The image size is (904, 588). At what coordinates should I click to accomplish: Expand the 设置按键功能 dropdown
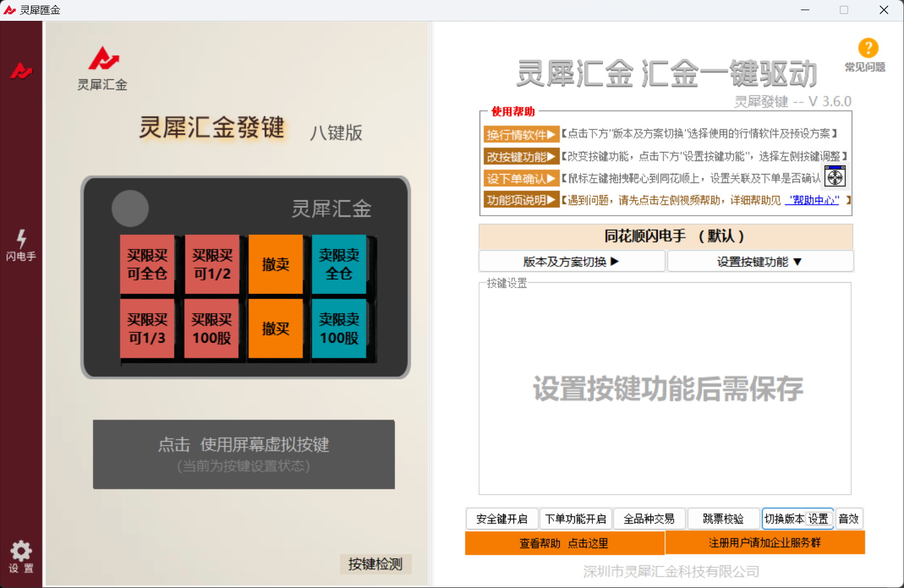[x=760, y=261]
